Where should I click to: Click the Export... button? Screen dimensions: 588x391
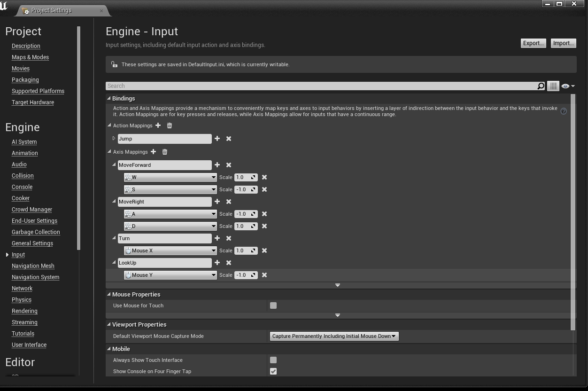[533, 43]
